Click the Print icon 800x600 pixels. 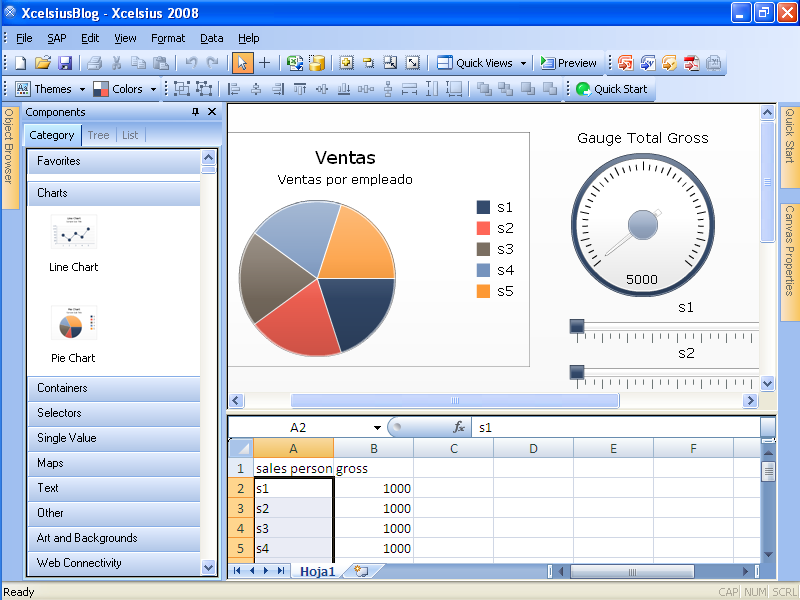(94, 63)
